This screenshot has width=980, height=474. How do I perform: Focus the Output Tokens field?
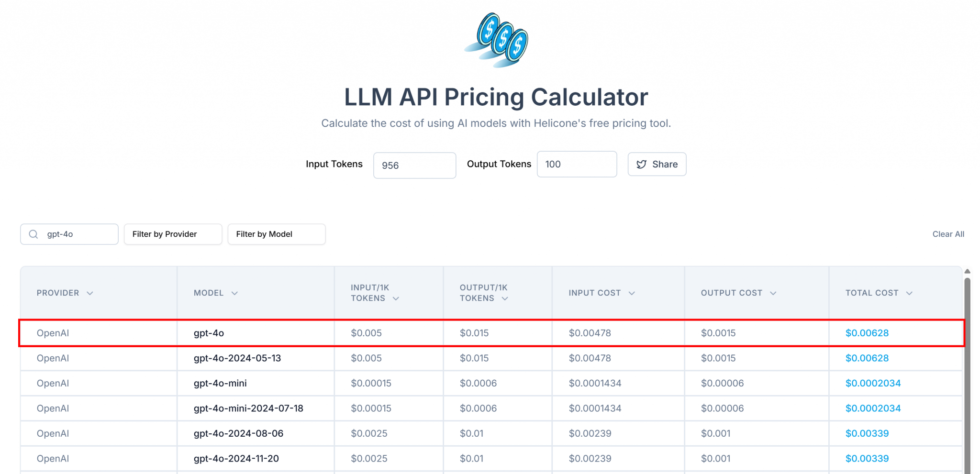577,165
